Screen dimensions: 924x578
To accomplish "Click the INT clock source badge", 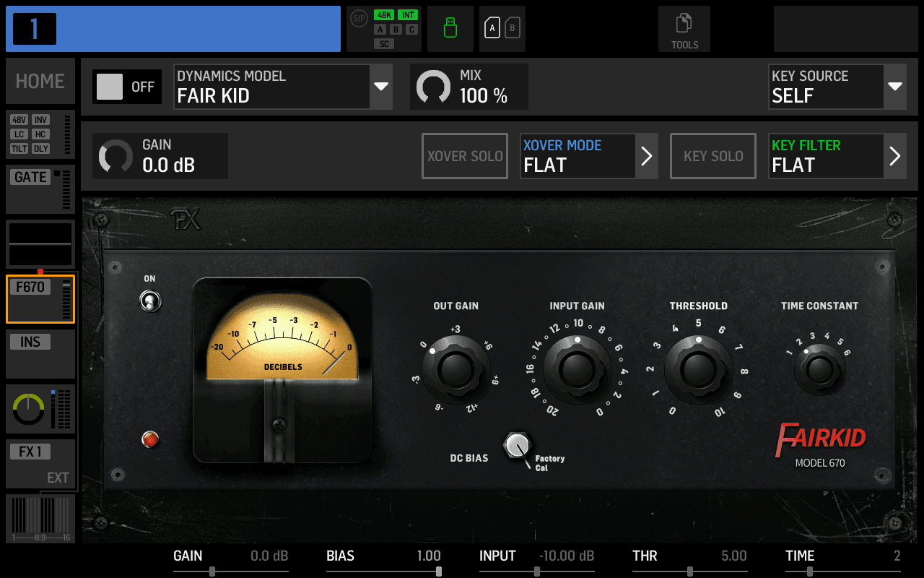I will pyautogui.click(x=408, y=15).
